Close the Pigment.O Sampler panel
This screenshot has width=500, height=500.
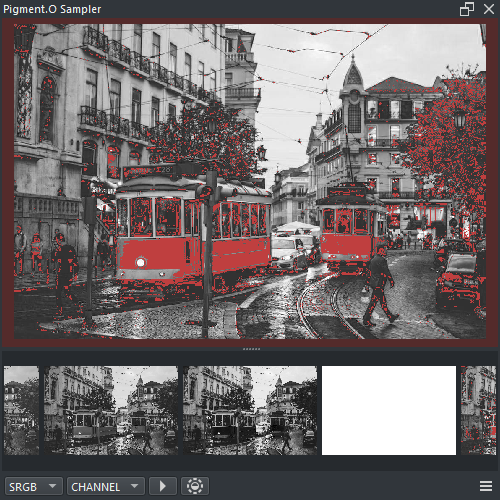[x=489, y=9]
